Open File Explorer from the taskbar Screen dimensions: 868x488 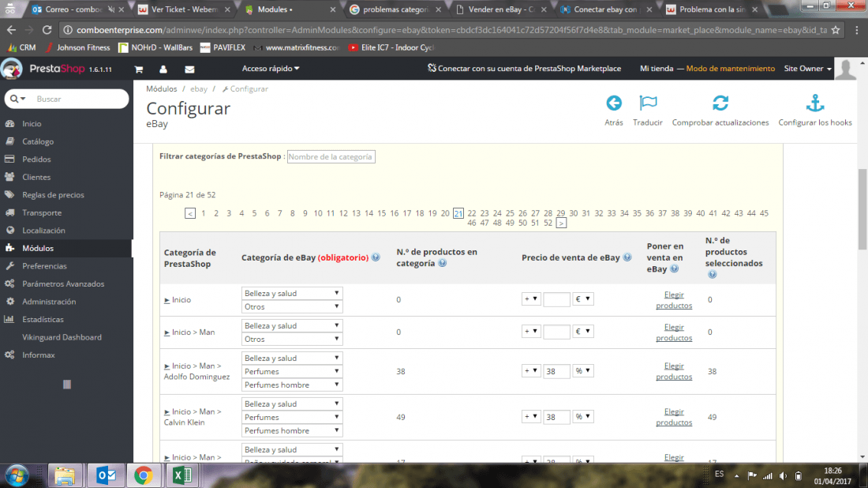tap(65, 475)
